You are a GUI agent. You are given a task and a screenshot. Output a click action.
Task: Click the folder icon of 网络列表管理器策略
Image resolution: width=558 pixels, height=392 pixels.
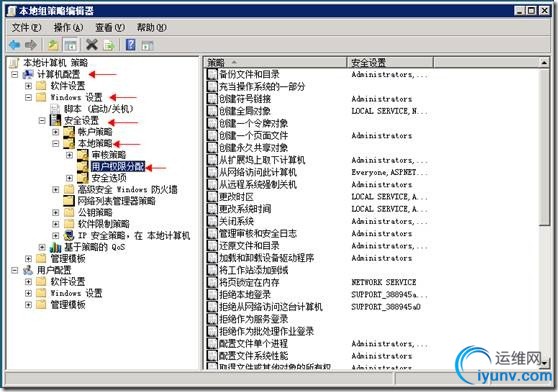(x=69, y=201)
